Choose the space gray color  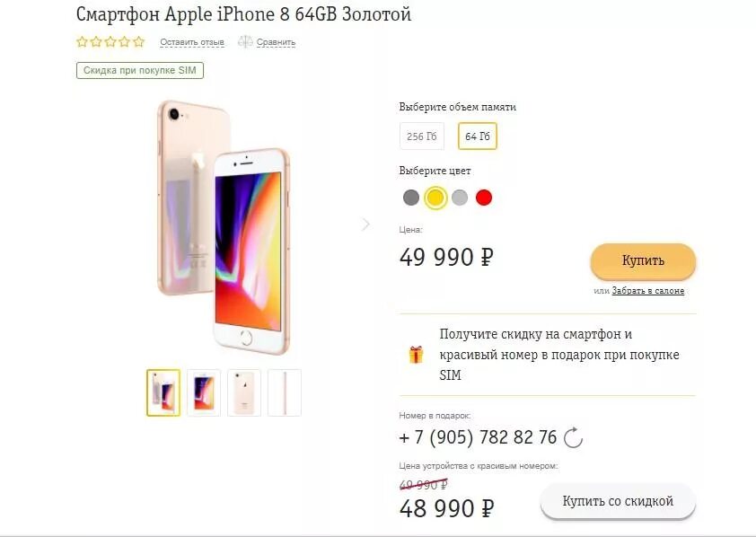(x=411, y=198)
